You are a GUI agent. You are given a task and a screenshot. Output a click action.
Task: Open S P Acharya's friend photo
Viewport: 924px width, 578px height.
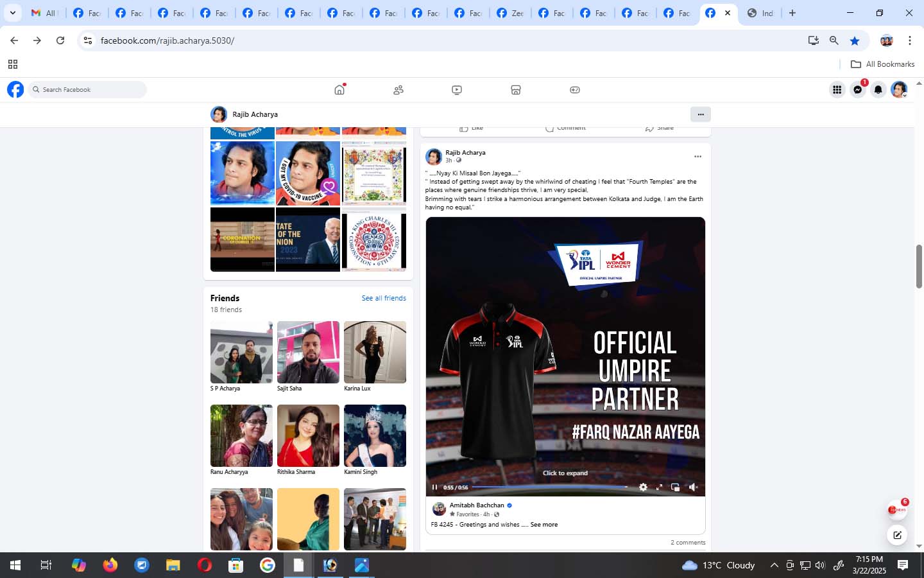(241, 353)
